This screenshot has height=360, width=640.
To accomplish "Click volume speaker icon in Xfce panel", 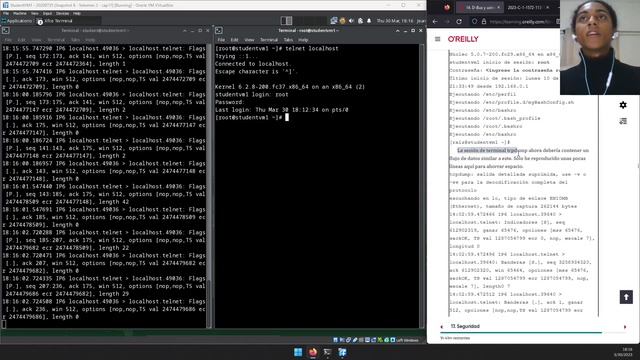I will pos(351,20).
